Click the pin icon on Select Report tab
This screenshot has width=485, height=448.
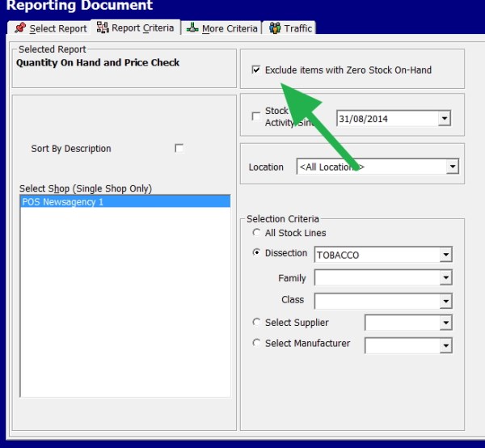pos(20,27)
